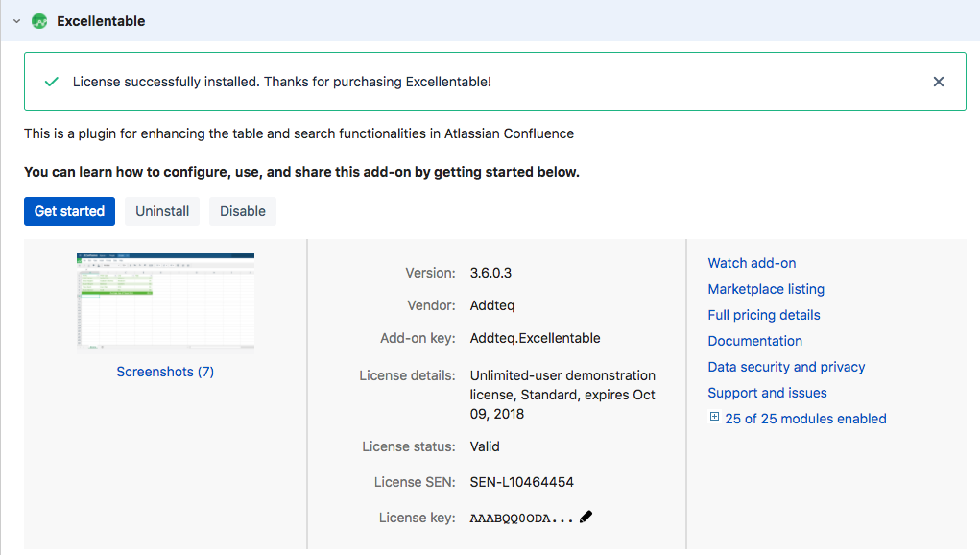Image resolution: width=980 pixels, height=555 pixels.
Task: Select license status value Valid
Action: click(x=485, y=446)
